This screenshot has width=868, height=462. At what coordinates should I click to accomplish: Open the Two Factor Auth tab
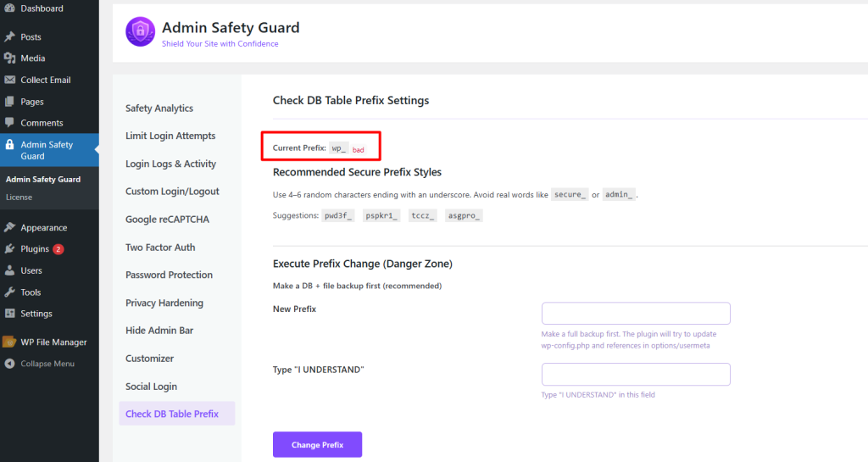pyautogui.click(x=160, y=248)
